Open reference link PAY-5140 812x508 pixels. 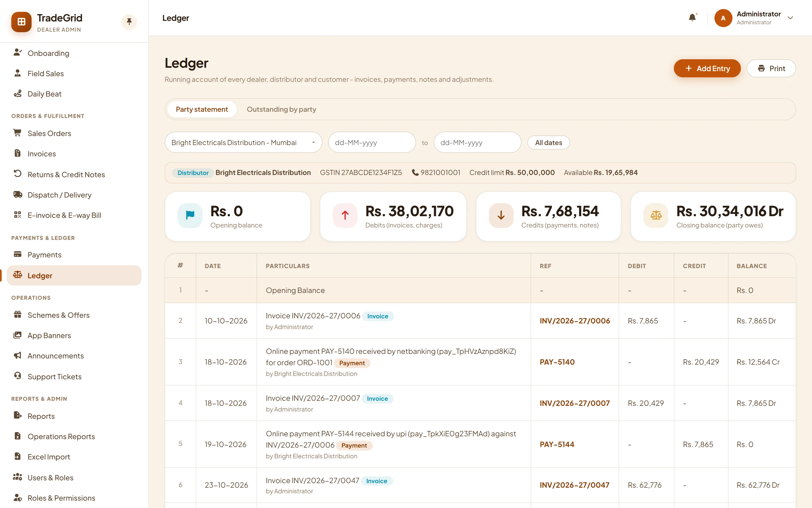click(557, 362)
